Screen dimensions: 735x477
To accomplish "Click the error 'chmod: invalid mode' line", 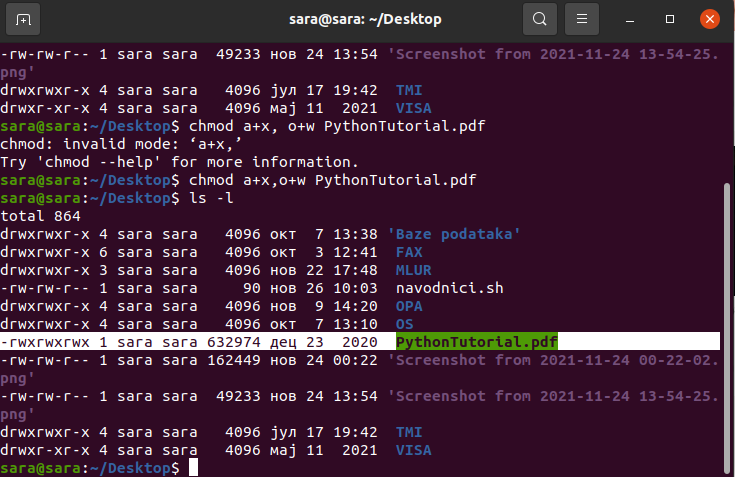I will pos(121,144).
